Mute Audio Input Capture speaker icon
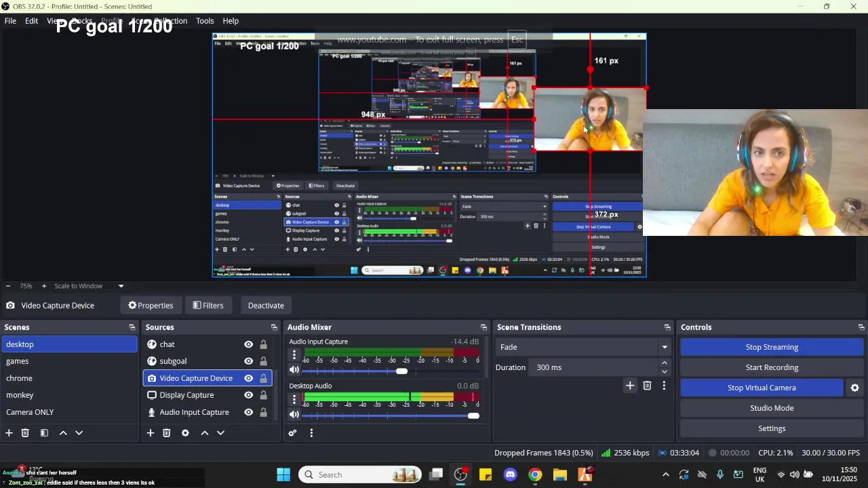The width and height of the screenshot is (868, 488). point(294,370)
